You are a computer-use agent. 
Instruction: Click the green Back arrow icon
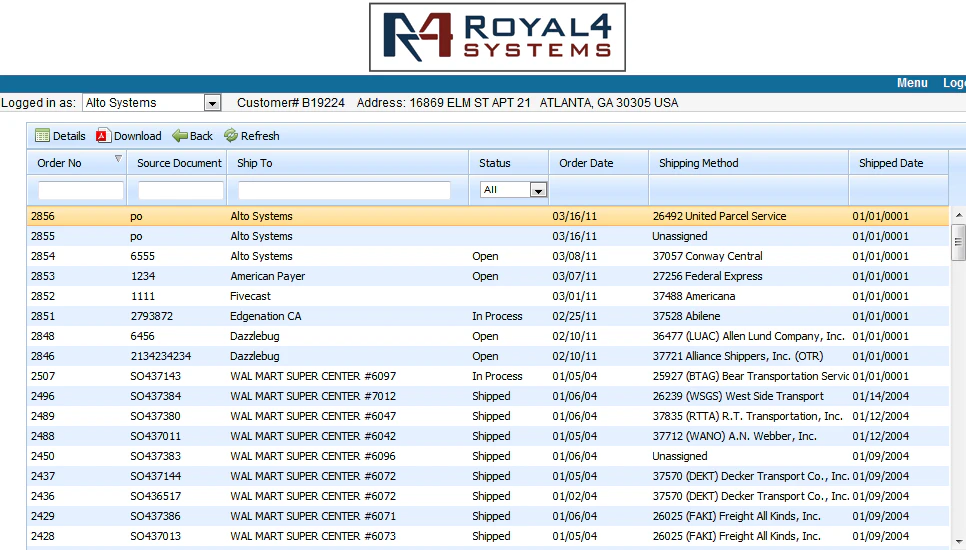(180, 135)
